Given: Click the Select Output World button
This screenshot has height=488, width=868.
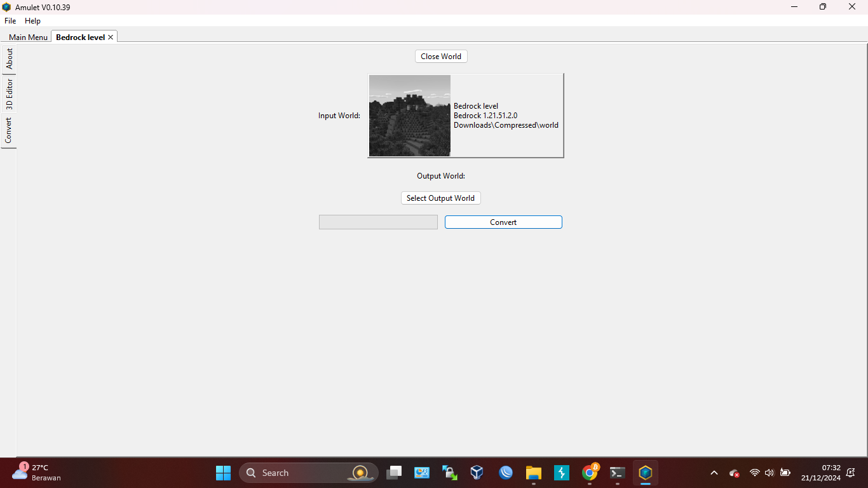Looking at the screenshot, I should click(x=440, y=198).
